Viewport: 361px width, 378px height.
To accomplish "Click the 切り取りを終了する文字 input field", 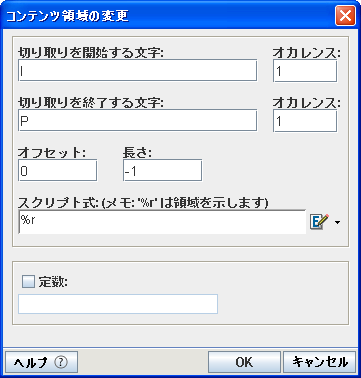I will click(138, 121).
